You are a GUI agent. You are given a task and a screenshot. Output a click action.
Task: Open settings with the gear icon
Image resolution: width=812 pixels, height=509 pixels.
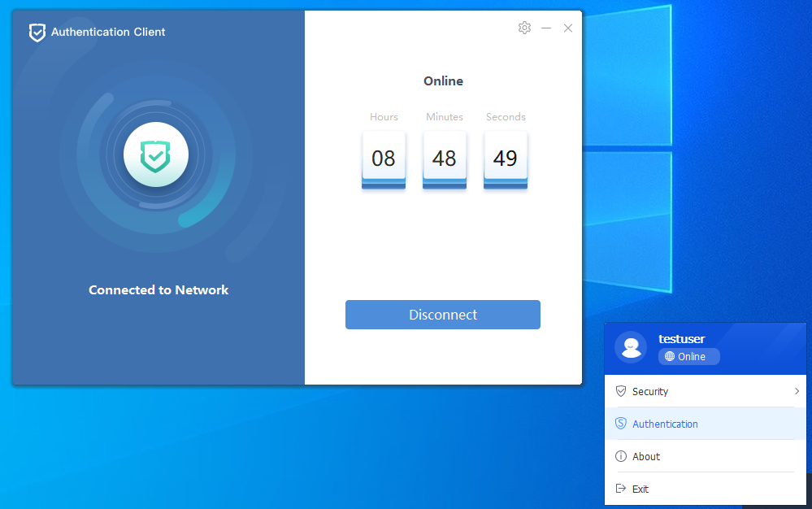click(524, 28)
